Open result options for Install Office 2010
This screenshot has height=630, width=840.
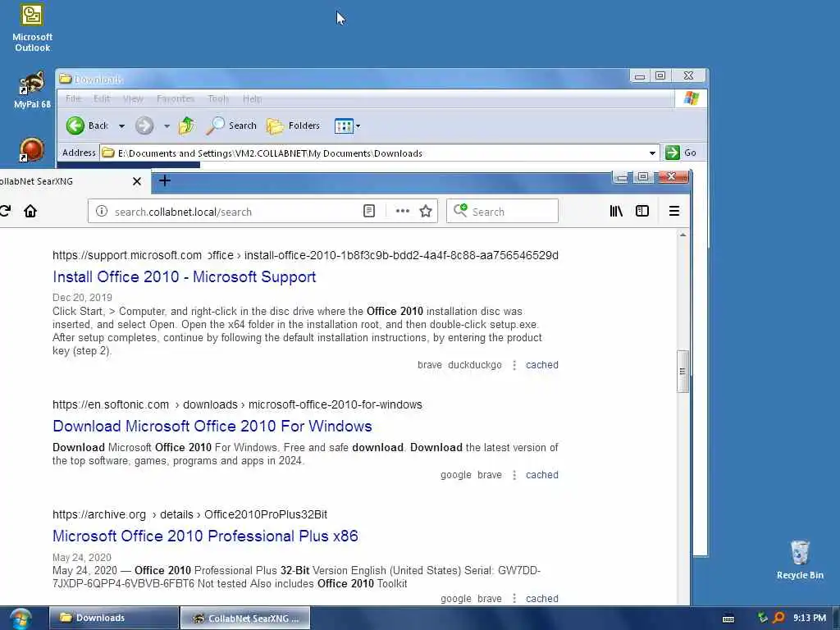point(514,365)
